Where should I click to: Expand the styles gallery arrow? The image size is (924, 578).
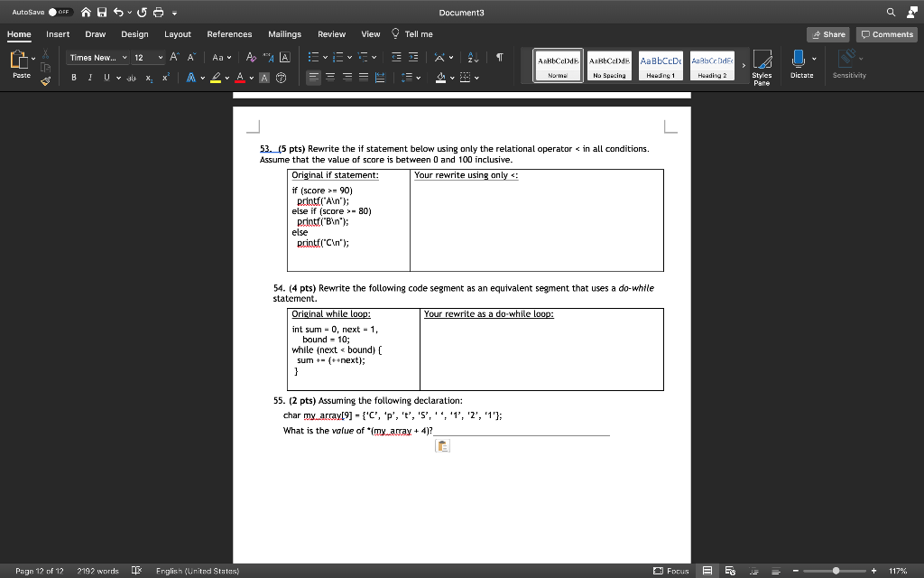(744, 65)
